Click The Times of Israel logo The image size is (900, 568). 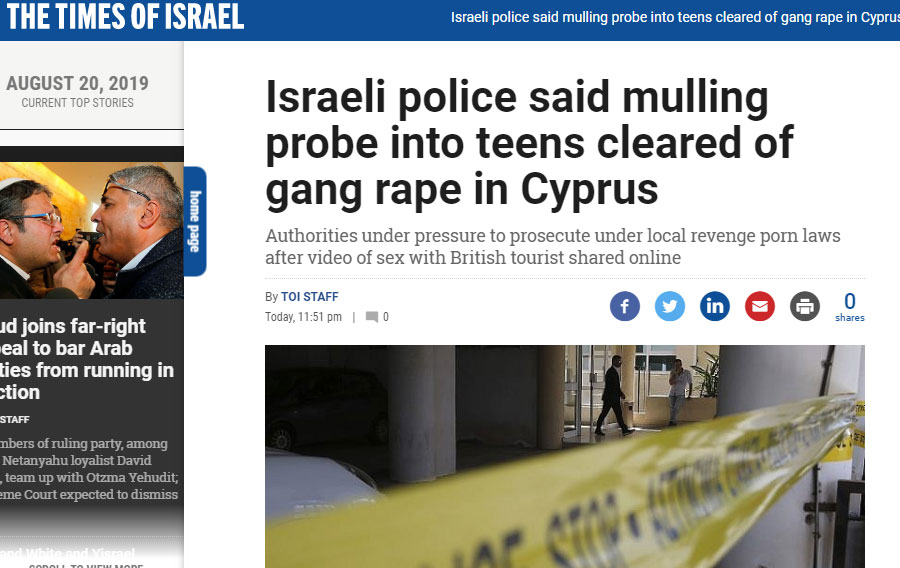[125, 17]
